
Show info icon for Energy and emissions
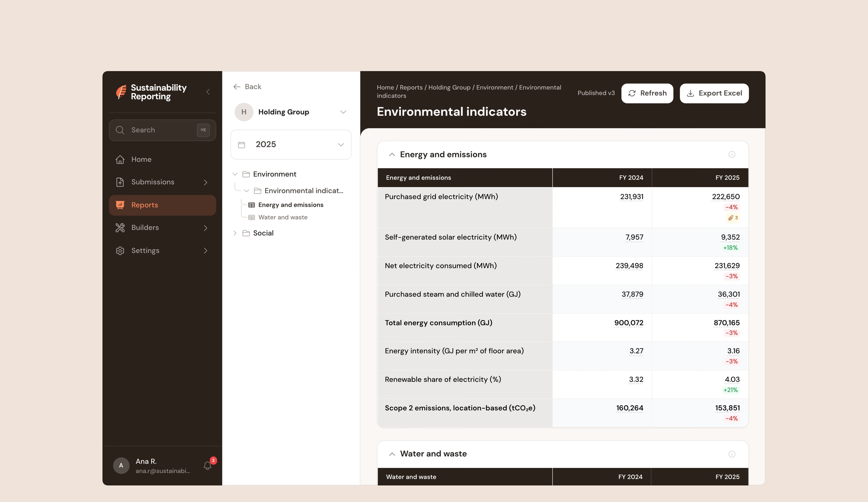(x=732, y=155)
